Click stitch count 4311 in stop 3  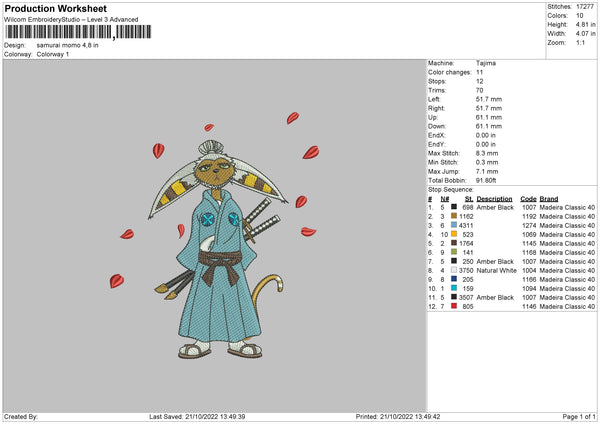[466, 225]
